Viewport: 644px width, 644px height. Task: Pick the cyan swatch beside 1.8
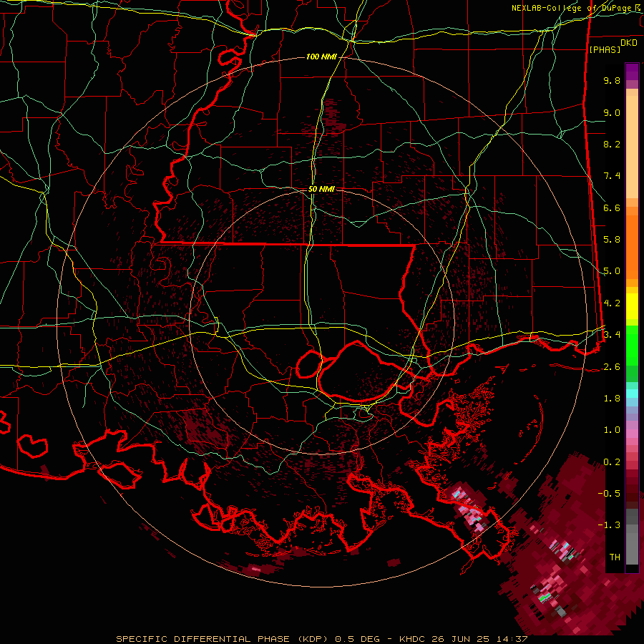[632, 394]
